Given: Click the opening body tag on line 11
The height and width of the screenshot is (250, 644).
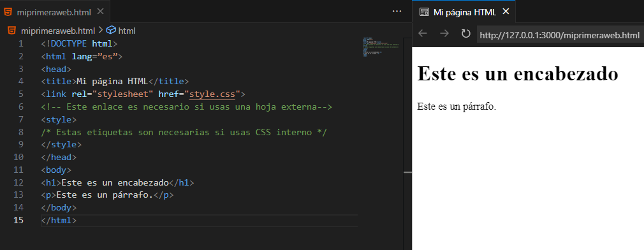Looking at the screenshot, I should (56, 170).
